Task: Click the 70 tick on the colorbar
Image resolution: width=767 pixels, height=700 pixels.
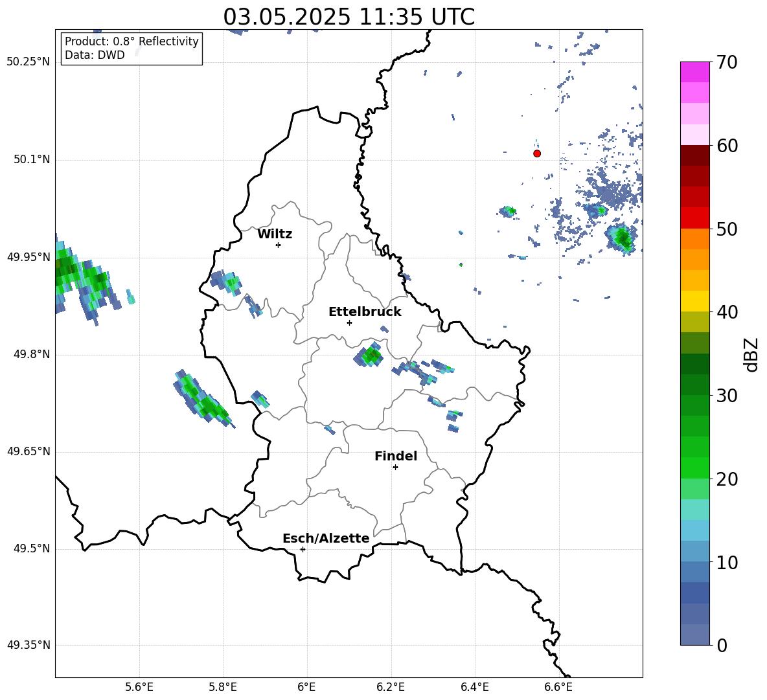Action: (x=727, y=63)
